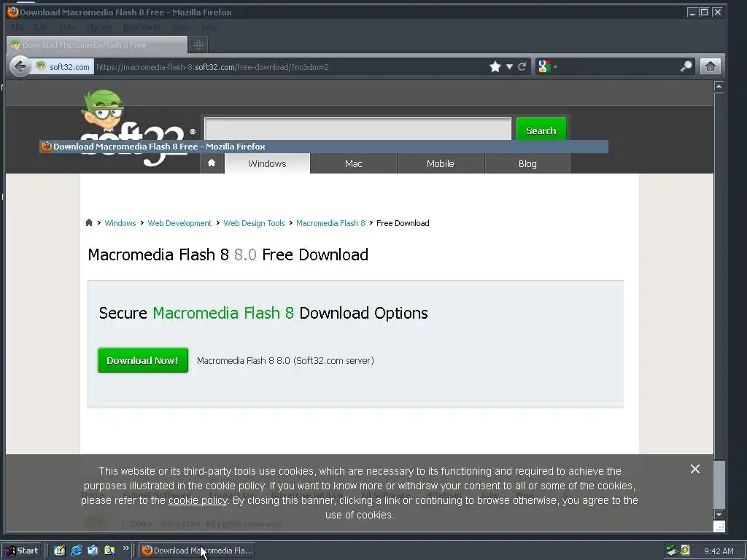Follow the Web Design Tools breadcrumb link
The width and height of the screenshot is (747, 560).
[x=254, y=223]
